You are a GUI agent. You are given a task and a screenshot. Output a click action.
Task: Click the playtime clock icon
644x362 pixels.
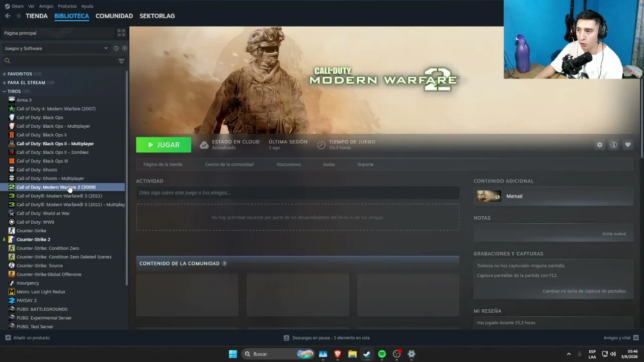click(321, 145)
